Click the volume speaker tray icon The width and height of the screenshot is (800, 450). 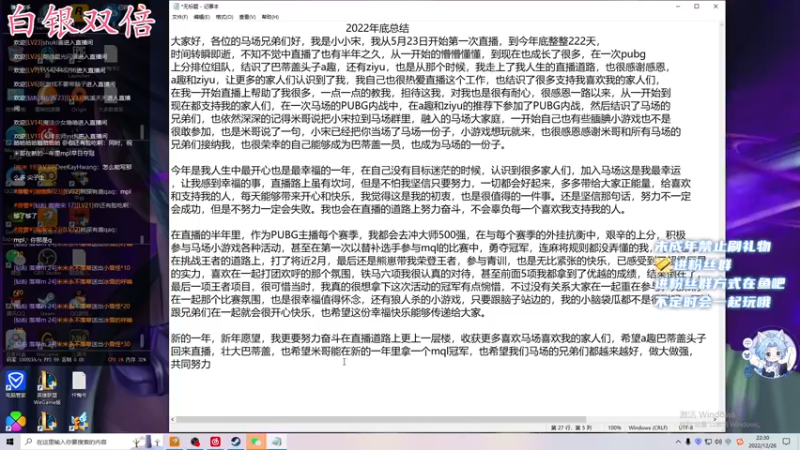(718, 442)
